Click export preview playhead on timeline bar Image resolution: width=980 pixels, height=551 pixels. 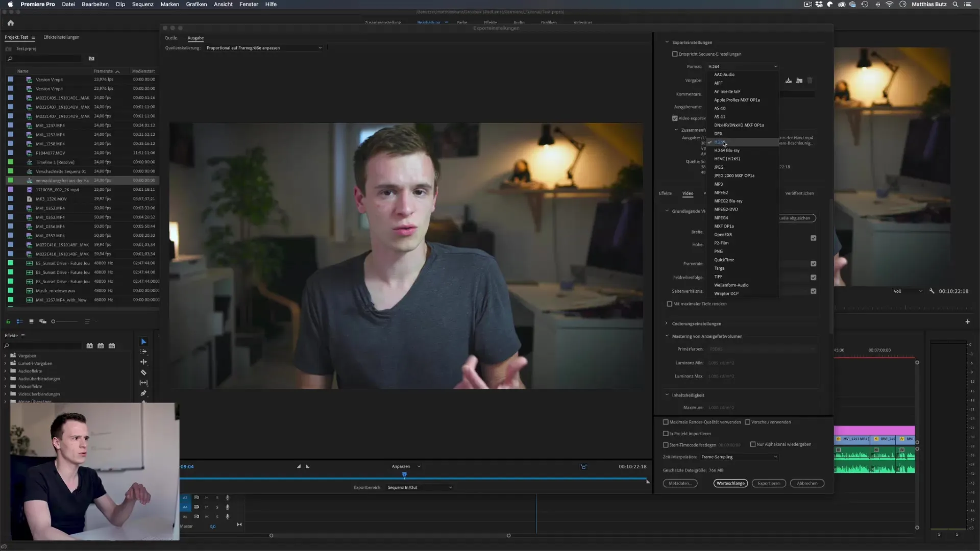404,475
